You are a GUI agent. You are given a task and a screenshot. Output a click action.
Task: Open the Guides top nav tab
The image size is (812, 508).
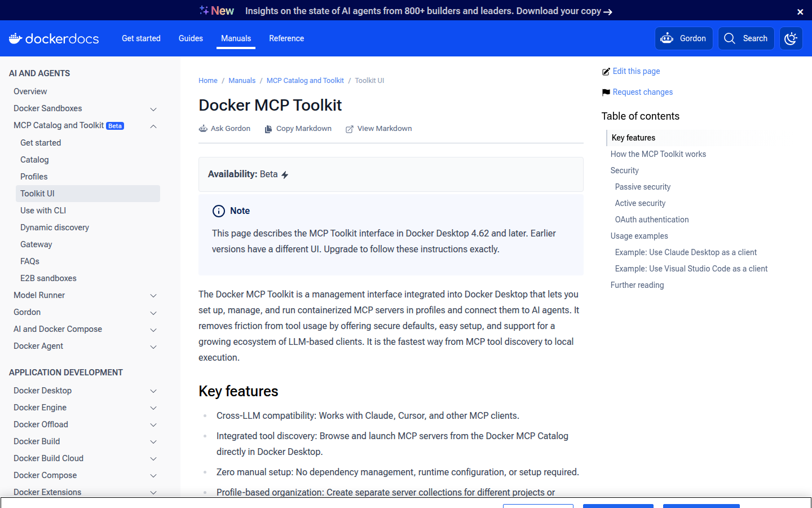click(x=191, y=38)
